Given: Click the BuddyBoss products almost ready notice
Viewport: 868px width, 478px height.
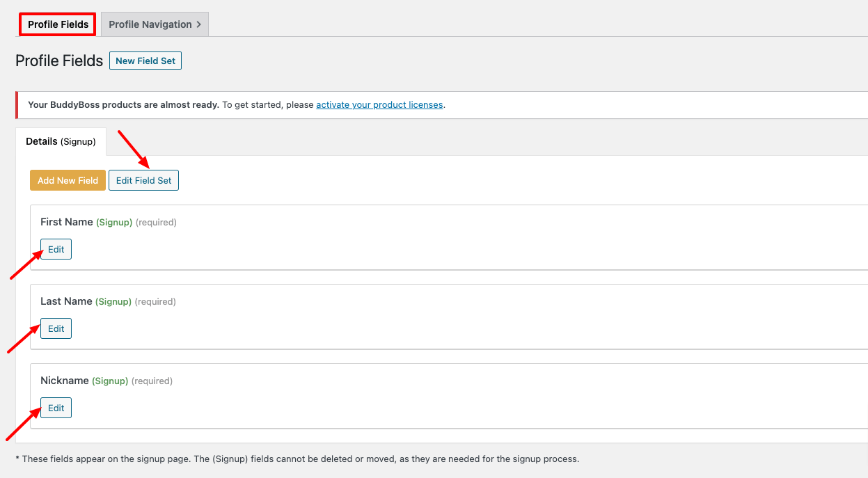Looking at the screenshot, I should pos(123,105).
